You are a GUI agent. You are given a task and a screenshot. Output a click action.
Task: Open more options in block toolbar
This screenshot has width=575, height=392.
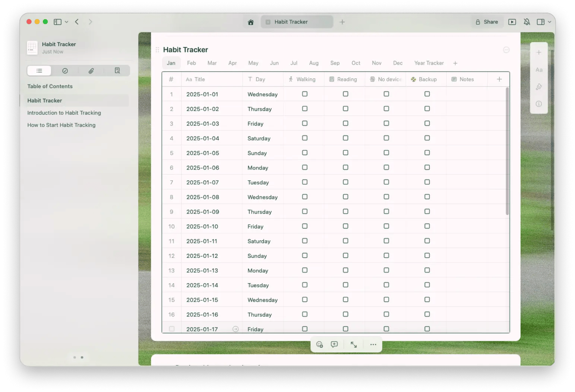click(373, 345)
